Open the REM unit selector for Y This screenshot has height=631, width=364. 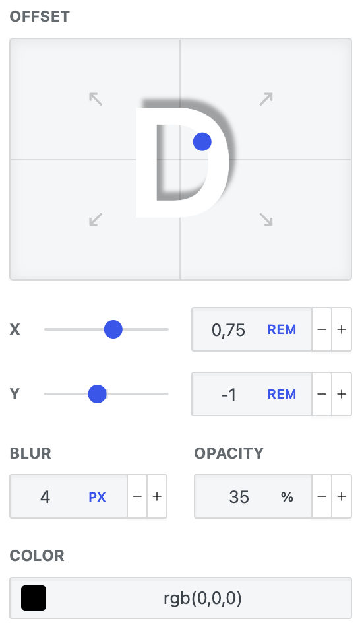pos(282,394)
